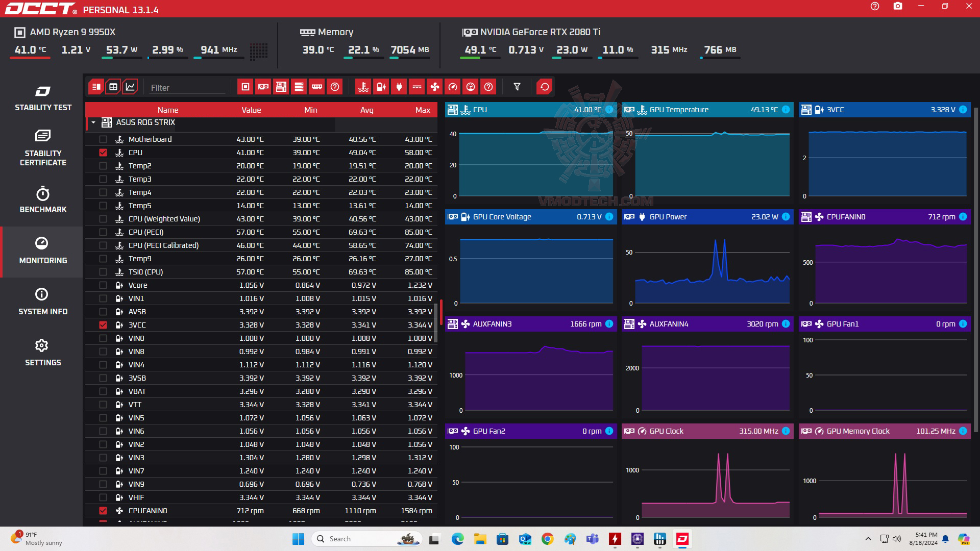The image size is (980, 551).
Task: Show hidden system tray icons chevron
Action: coord(868,539)
